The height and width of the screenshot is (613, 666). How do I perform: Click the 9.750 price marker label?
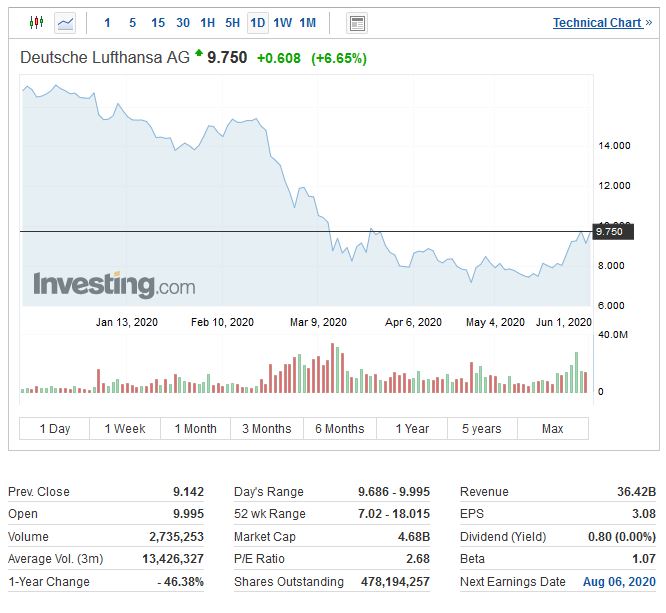click(612, 232)
